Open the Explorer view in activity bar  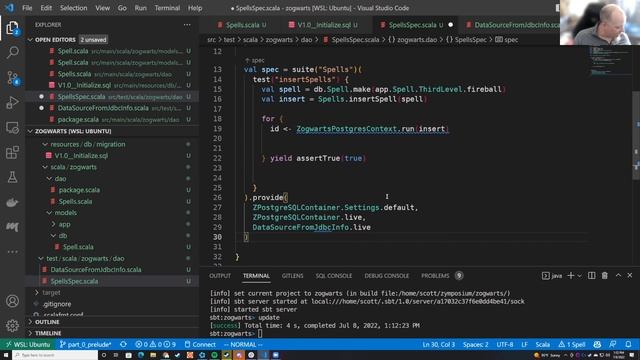point(12,28)
